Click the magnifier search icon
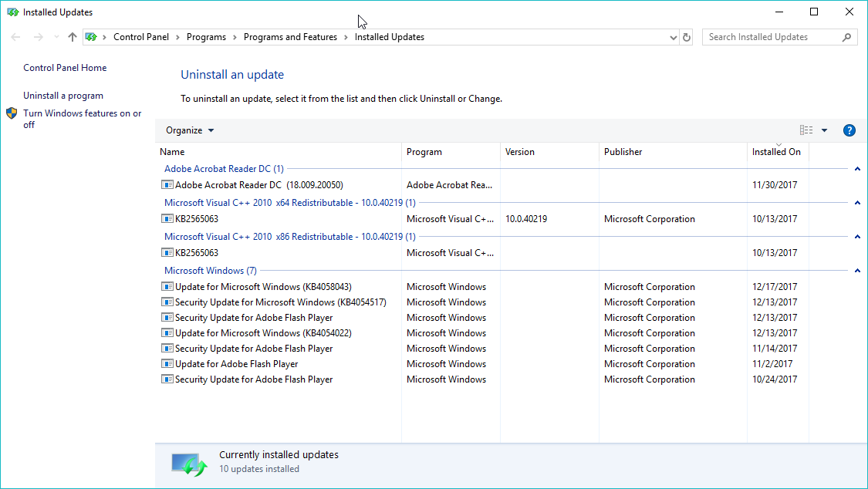 coord(846,37)
